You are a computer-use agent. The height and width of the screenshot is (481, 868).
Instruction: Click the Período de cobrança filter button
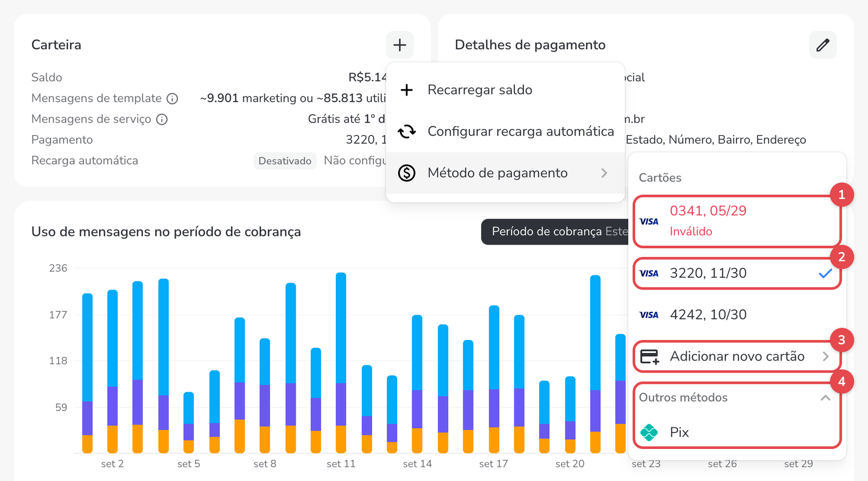pos(554,232)
